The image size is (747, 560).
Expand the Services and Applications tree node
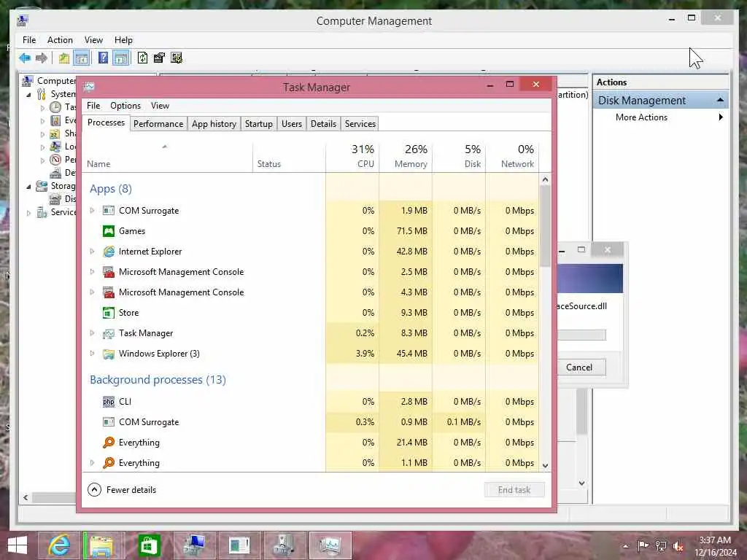click(x=29, y=213)
